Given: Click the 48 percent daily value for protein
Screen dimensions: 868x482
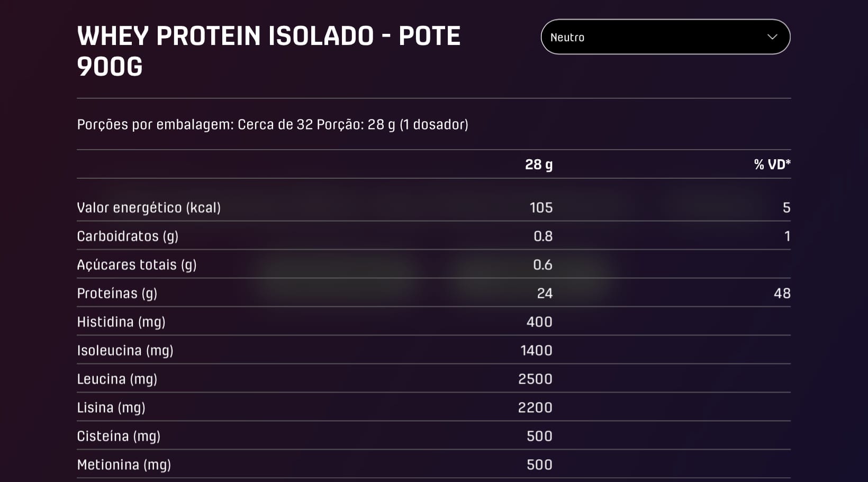Looking at the screenshot, I should point(782,293).
